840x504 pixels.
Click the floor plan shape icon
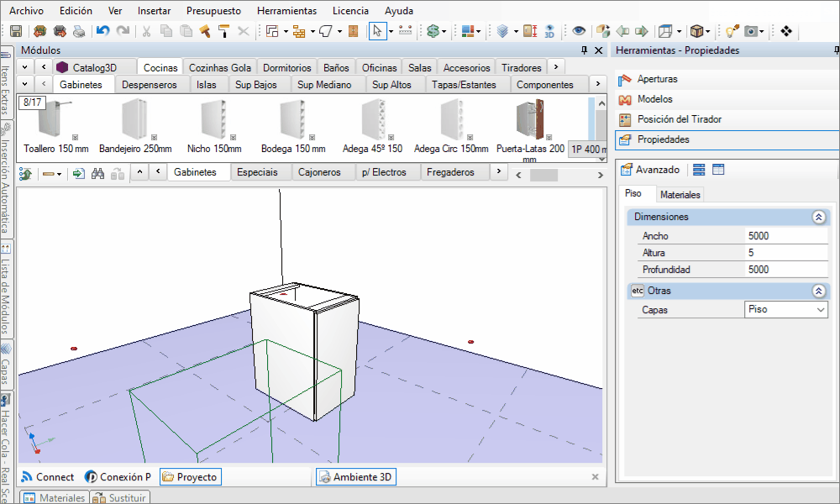(272, 31)
